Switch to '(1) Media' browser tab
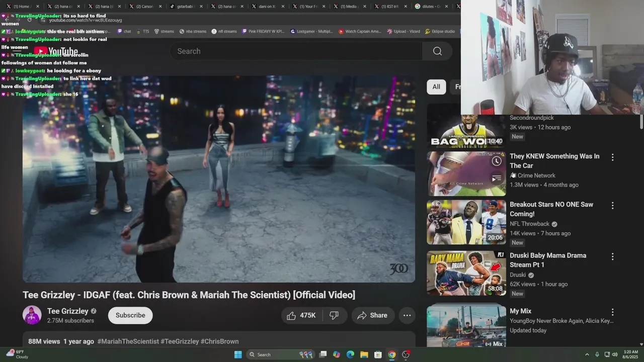The height and width of the screenshot is (362, 644). coord(349,7)
